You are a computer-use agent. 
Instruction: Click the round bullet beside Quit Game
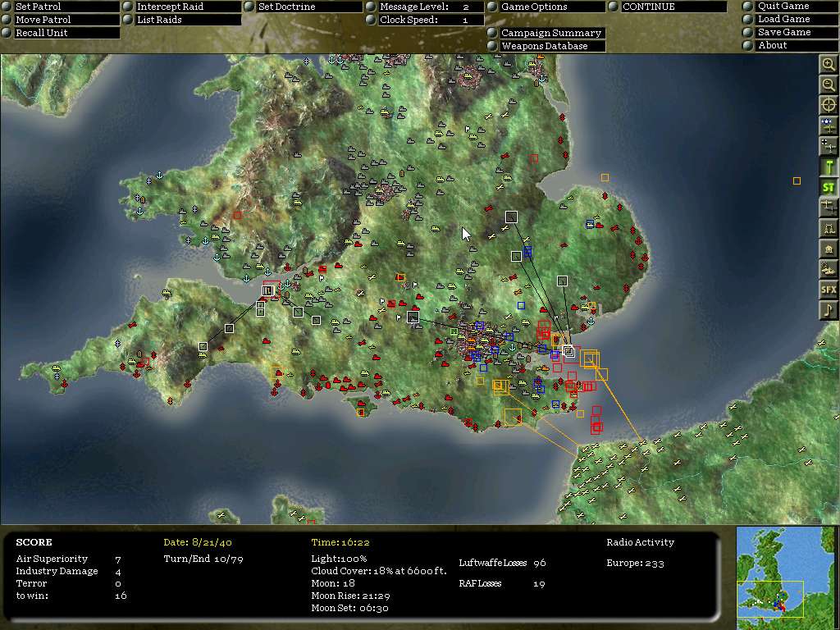748,6
